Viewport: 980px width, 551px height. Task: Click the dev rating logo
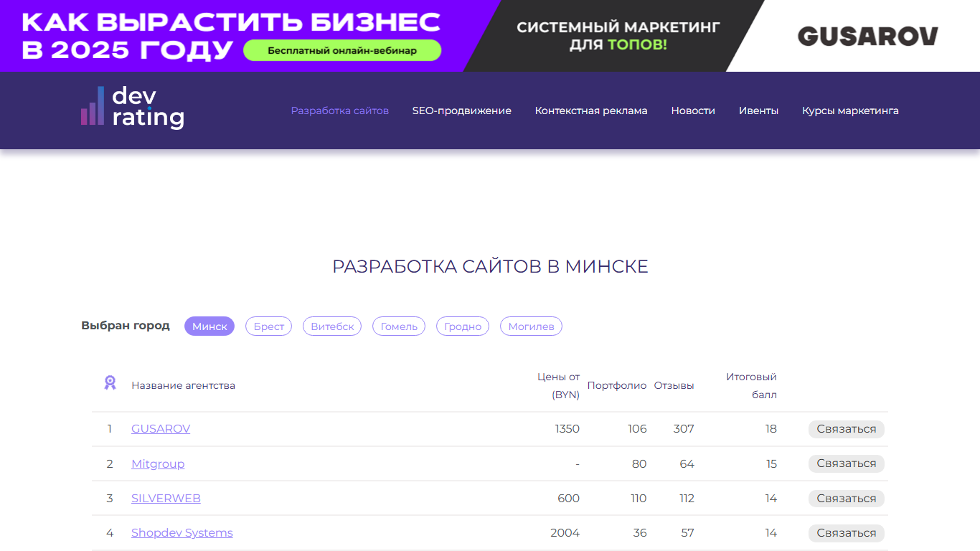(x=133, y=107)
